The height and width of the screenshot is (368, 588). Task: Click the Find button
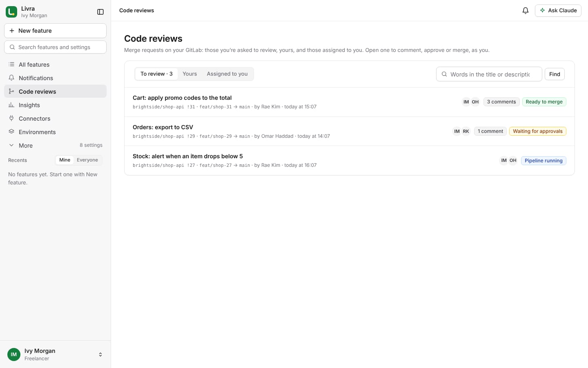(x=555, y=74)
